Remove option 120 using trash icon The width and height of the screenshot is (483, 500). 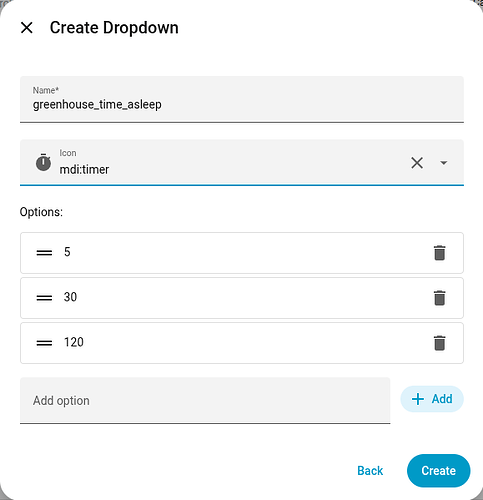[x=439, y=343]
